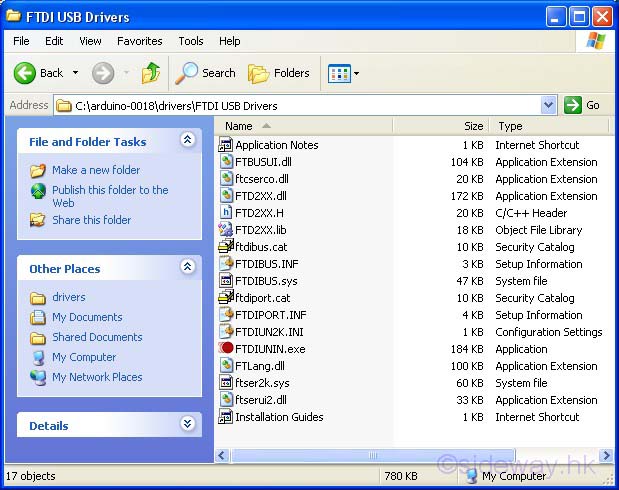
Task: Toggle the Folders pane button
Action: (x=279, y=73)
